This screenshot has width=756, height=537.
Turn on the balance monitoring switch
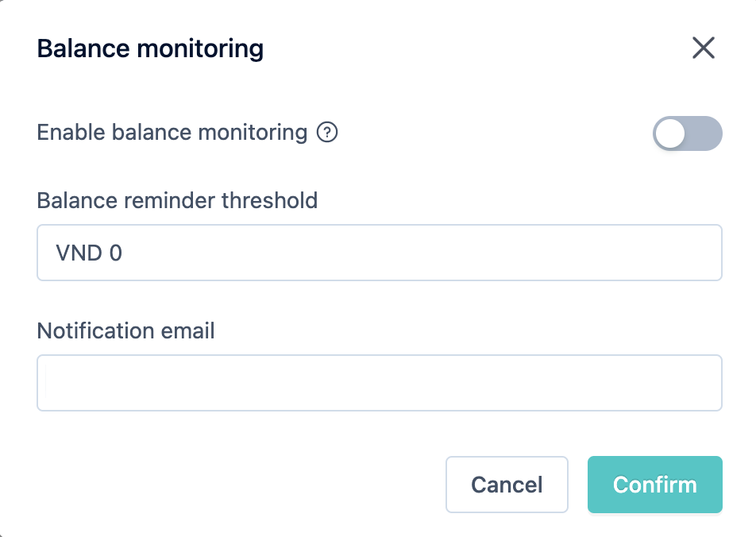[x=688, y=133]
